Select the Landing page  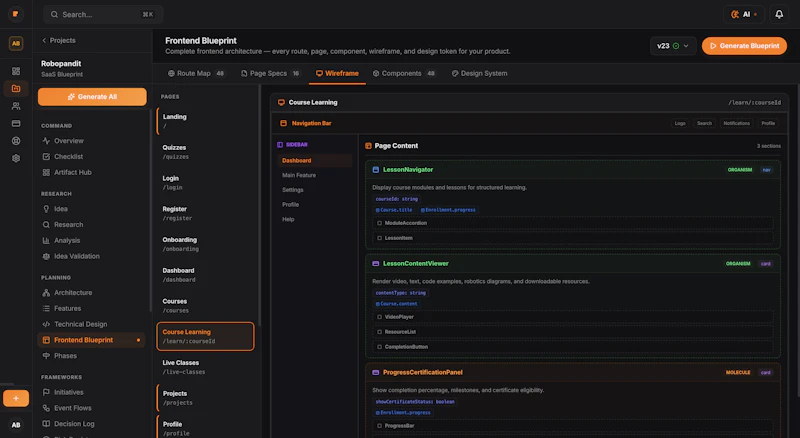coord(205,121)
